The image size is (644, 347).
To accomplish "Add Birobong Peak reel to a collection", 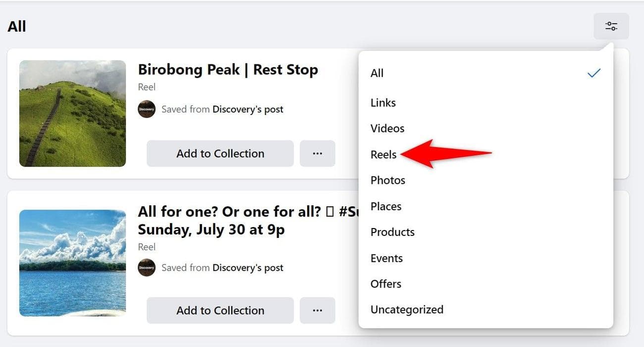I will (x=220, y=154).
